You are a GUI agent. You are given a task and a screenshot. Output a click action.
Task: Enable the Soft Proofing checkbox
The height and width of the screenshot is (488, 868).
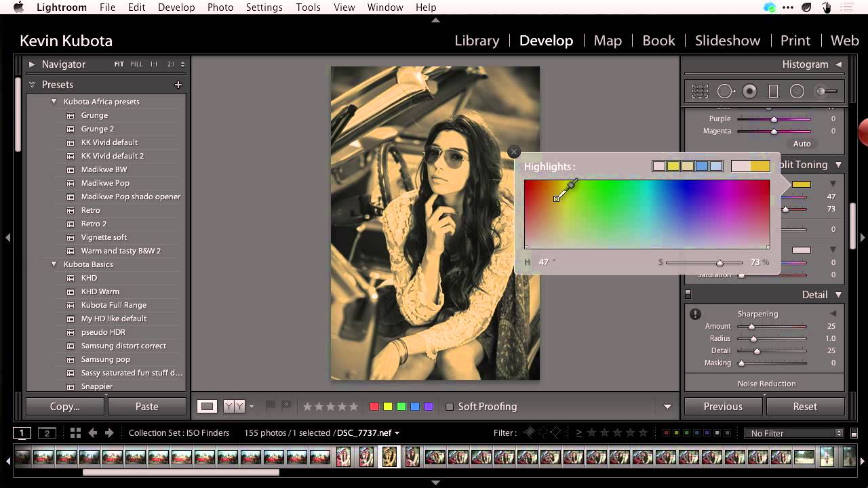449,407
